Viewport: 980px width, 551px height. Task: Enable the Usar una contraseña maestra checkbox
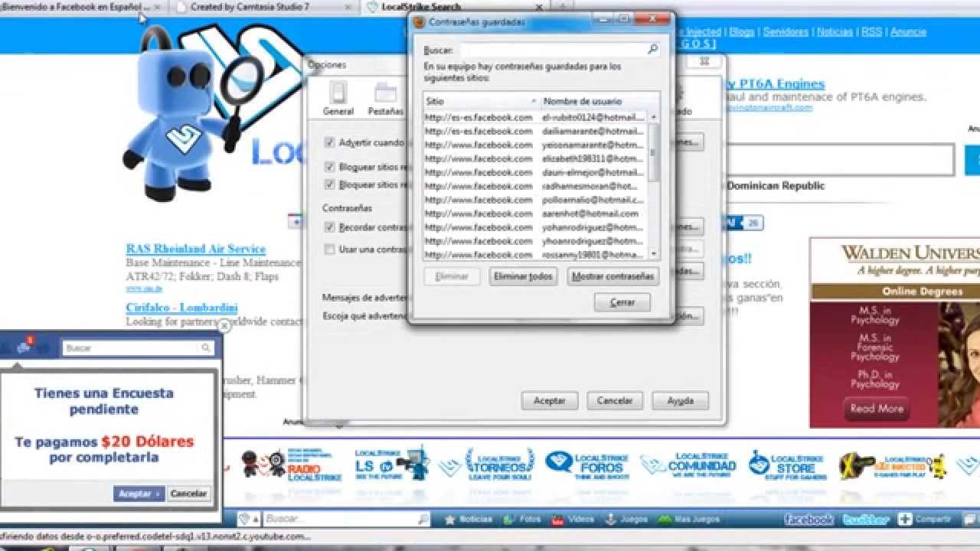coord(330,249)
